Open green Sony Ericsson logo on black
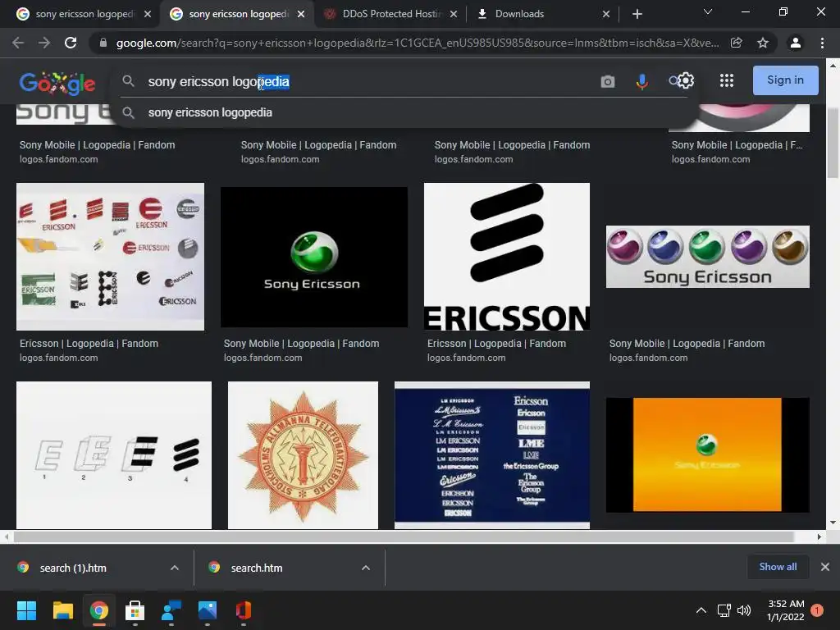The image size is (840, 630). 314,257
